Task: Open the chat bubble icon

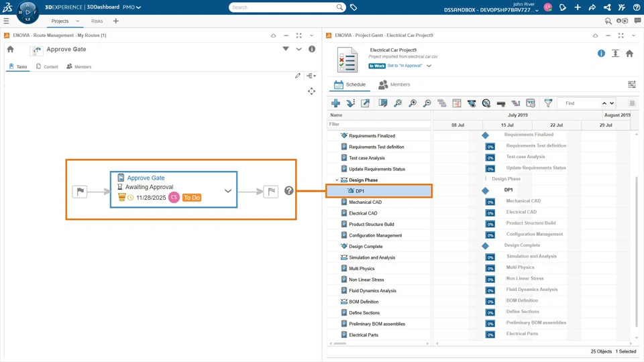Action: [637, 21]
